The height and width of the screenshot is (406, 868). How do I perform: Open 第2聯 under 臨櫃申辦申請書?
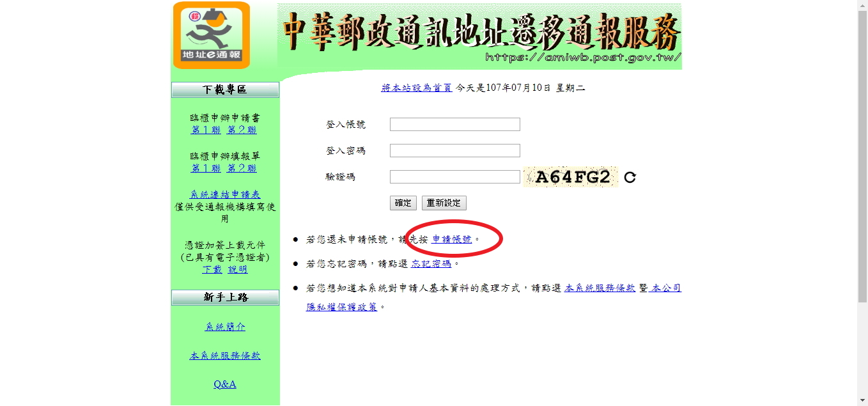coord(242,130)
